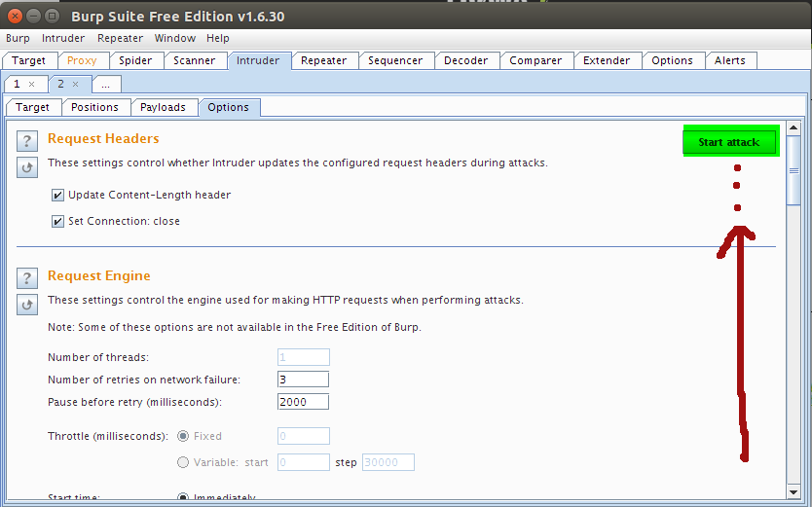Open Intruder Target sub-tab
The image size is (812, 507).
pyautogui.click(x=33, y=107)
